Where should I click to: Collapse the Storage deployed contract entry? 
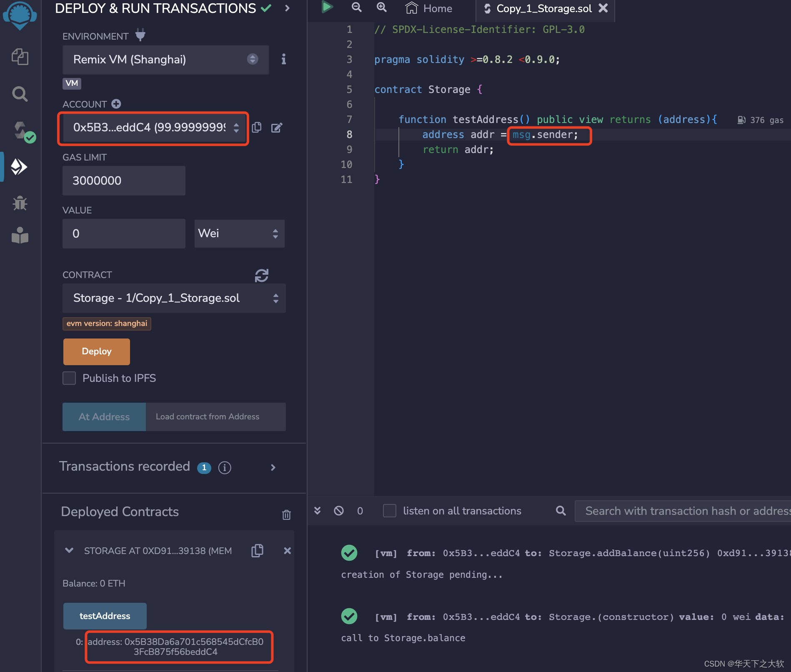tap(69, 551)
